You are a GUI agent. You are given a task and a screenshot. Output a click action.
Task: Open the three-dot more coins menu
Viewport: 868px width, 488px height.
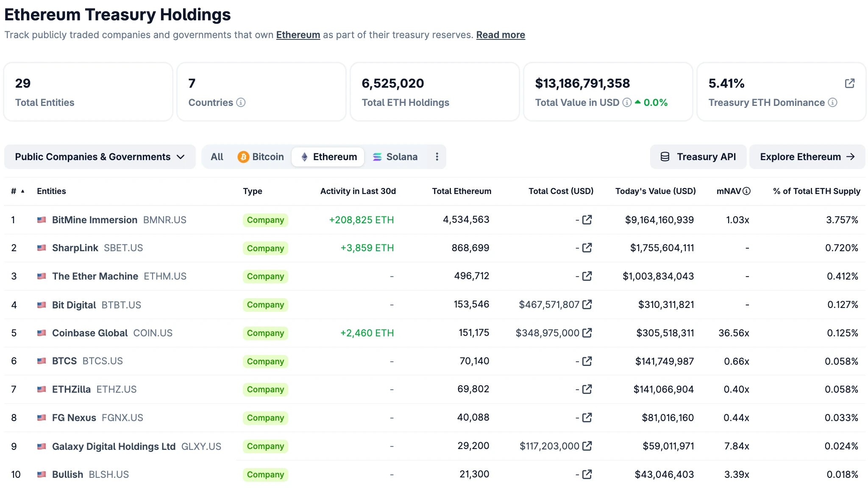(437, 157)
